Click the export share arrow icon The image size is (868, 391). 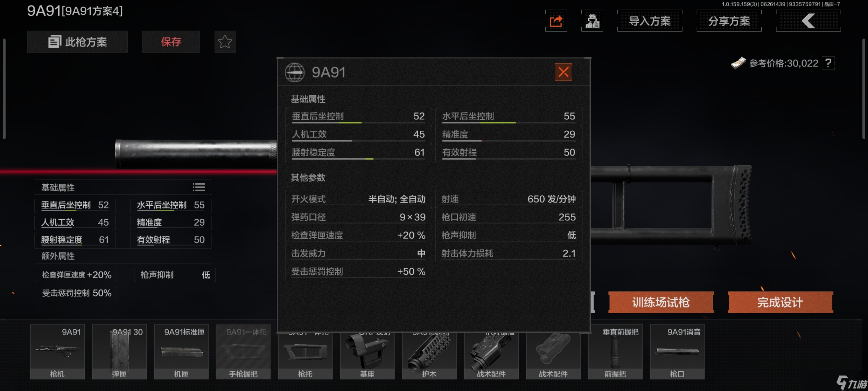pos(556,21)
